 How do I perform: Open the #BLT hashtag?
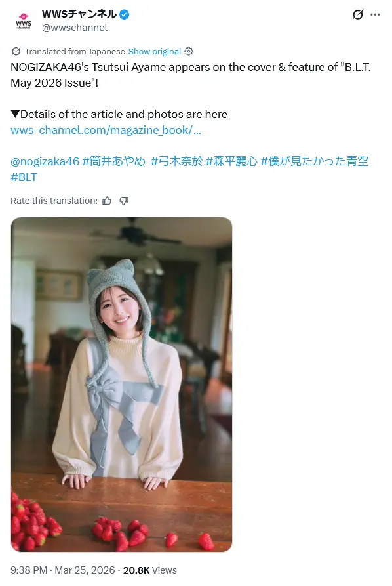click(24, 177)
